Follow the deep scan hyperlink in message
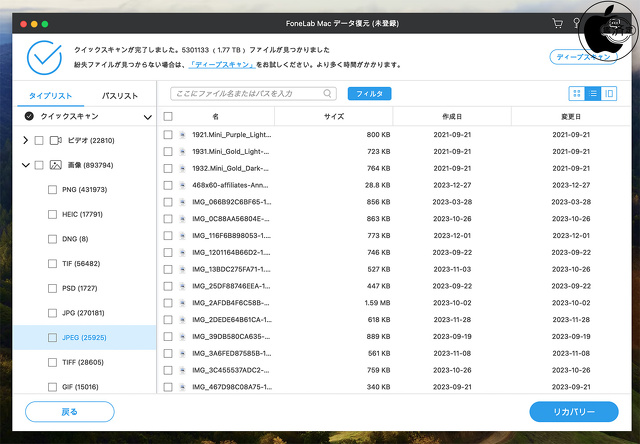This screenshot has height=444, width=640. 222,65
